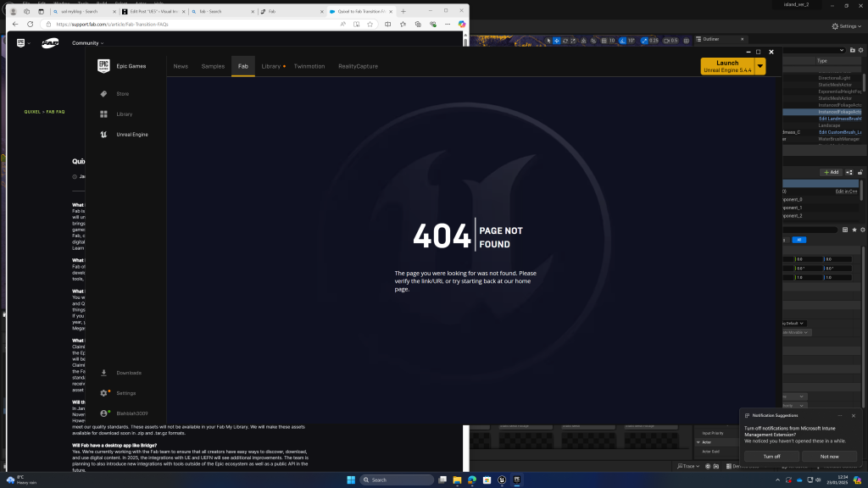Click Turn off in the notification popup

(771, 457)
